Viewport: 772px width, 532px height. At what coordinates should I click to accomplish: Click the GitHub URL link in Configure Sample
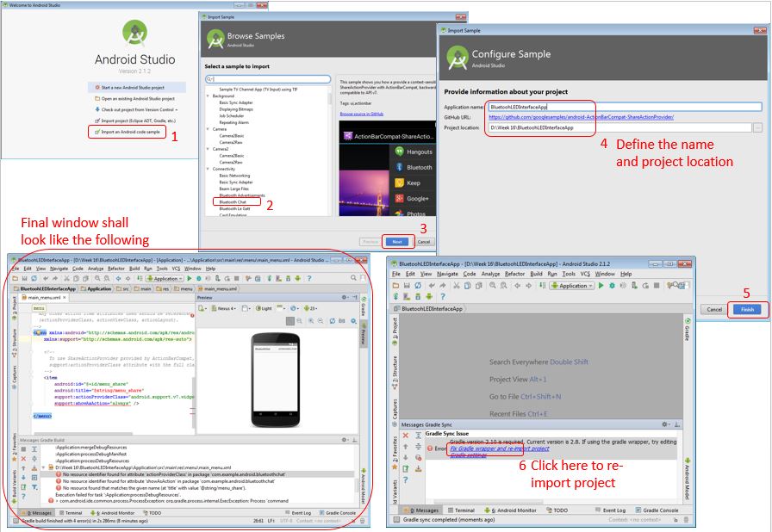tap(582, 117)
